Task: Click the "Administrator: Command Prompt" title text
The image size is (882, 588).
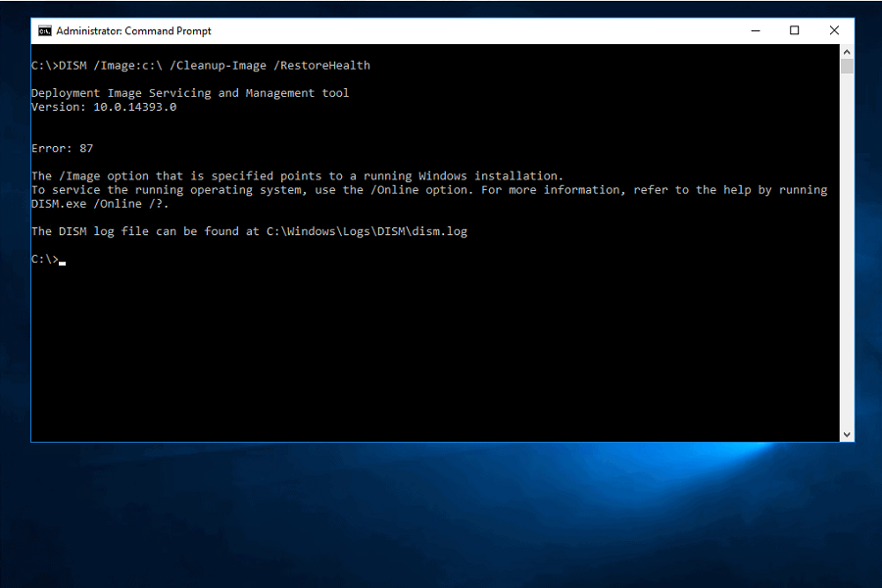Action: coord(133,30)
